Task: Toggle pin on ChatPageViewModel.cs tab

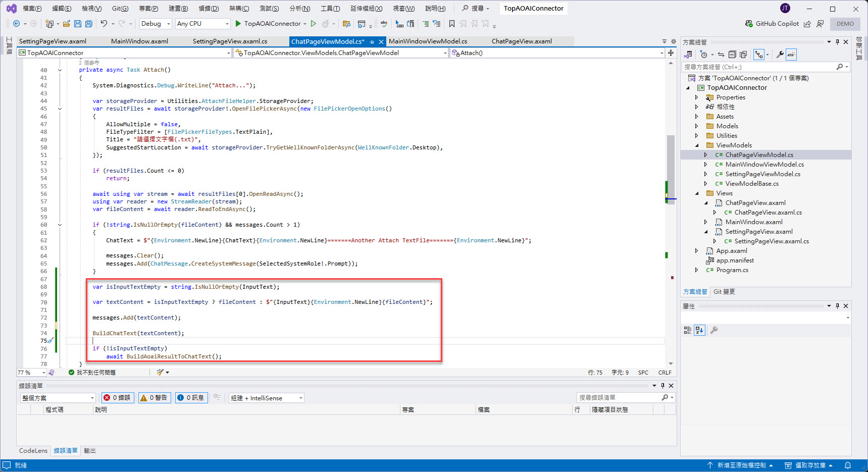Action: [372, 42]
